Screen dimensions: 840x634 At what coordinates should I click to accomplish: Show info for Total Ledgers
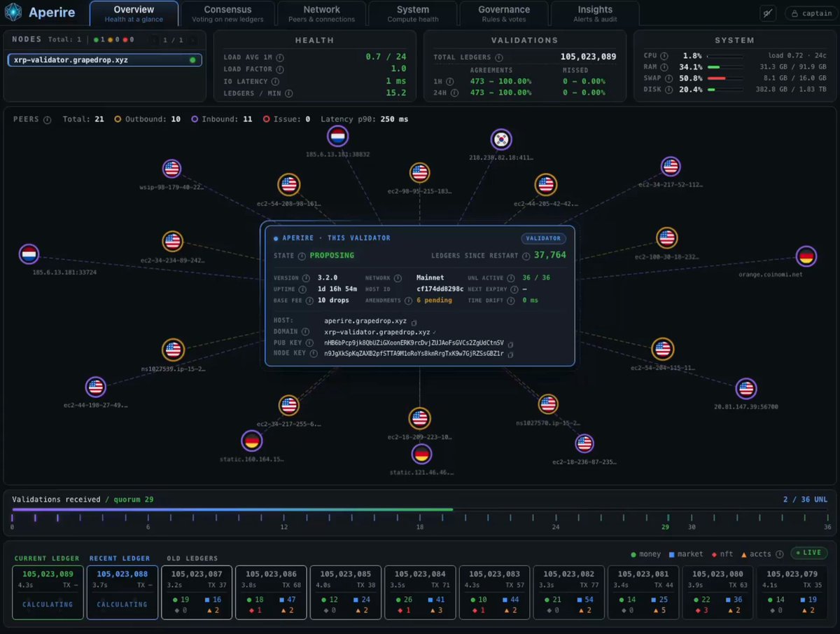pyautogui.click(x=499, y=57)
